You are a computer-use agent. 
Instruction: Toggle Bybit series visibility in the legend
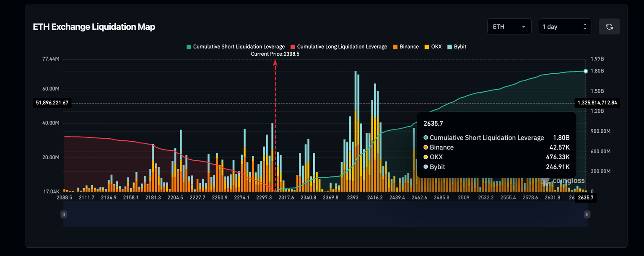tap(457, 47)
